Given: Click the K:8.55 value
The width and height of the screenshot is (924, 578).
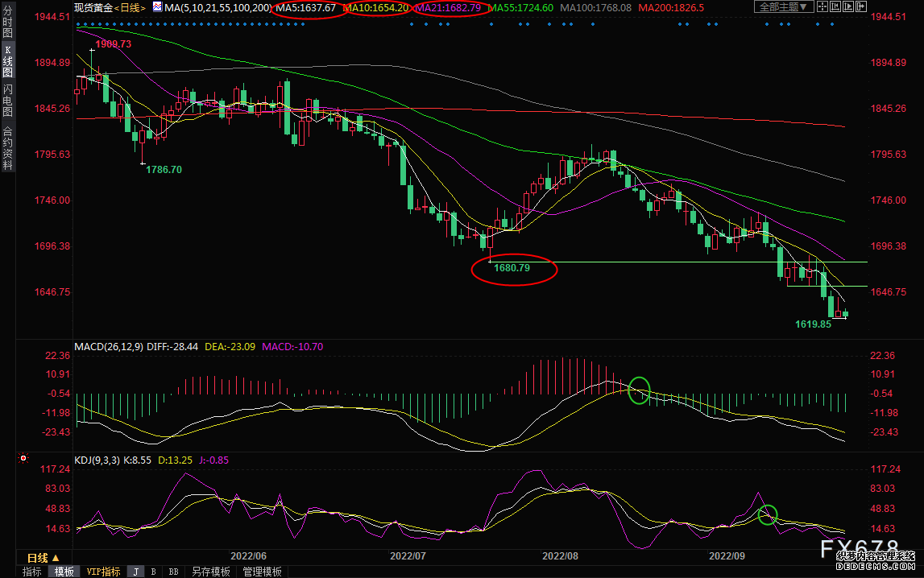Looking at the screenshot, I should coord(137,460).
